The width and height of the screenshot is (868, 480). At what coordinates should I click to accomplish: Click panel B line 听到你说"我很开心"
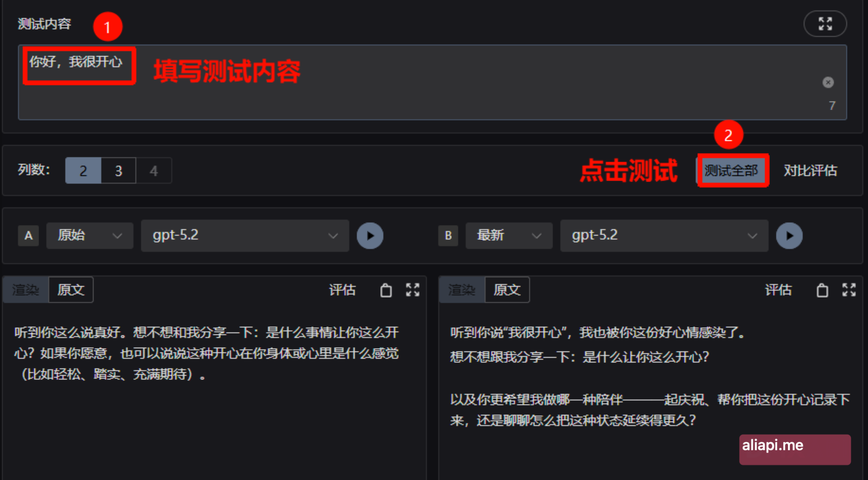pyautogui.click(x=598, y=333)
